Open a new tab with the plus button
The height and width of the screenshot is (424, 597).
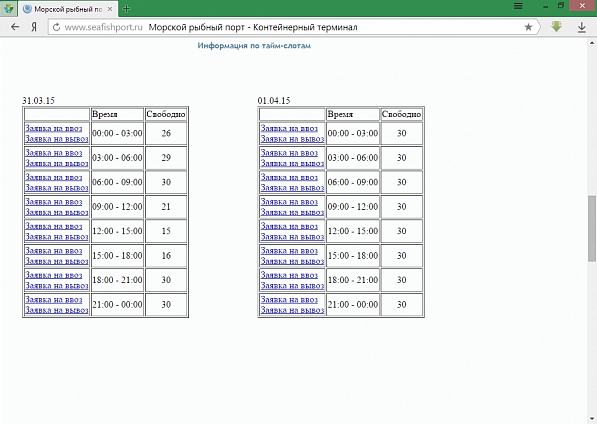coord(126,8)
